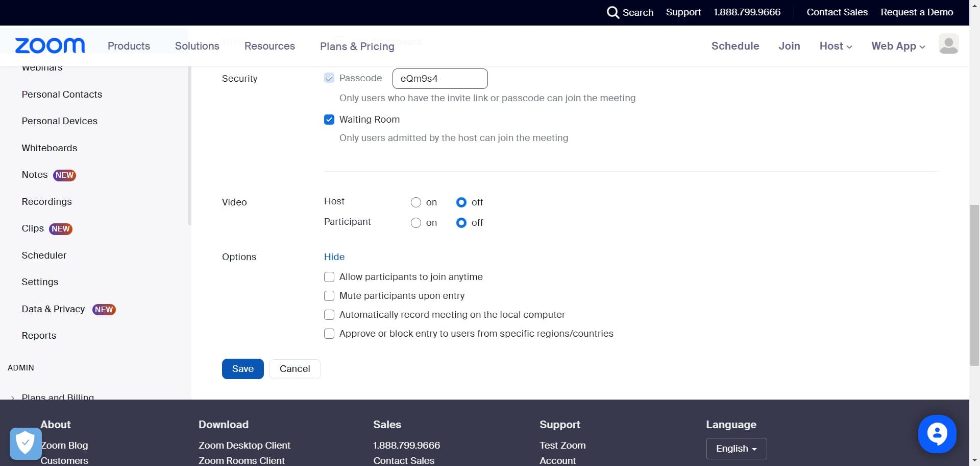Turn Host video on
Screen dimensions: 980x466
pos(416,202)
